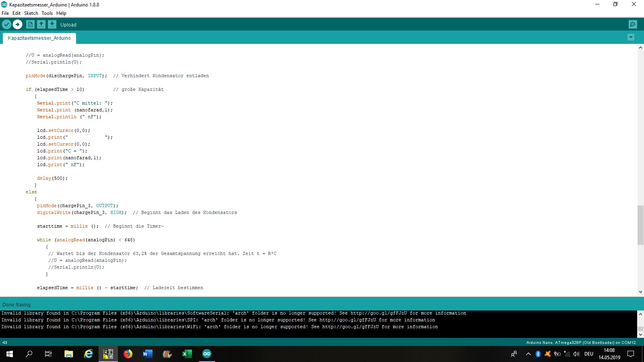Click the 'Serial.println (" nF");' code line

pyautogui.click(x=69, y=117)
